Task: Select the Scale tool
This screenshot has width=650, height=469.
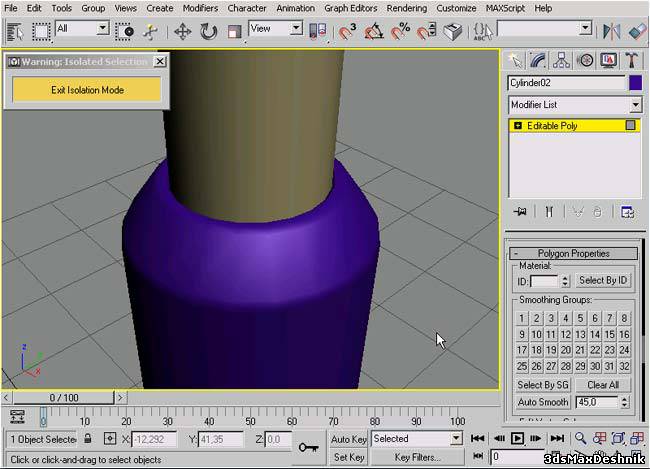Action: coord(234,32)
